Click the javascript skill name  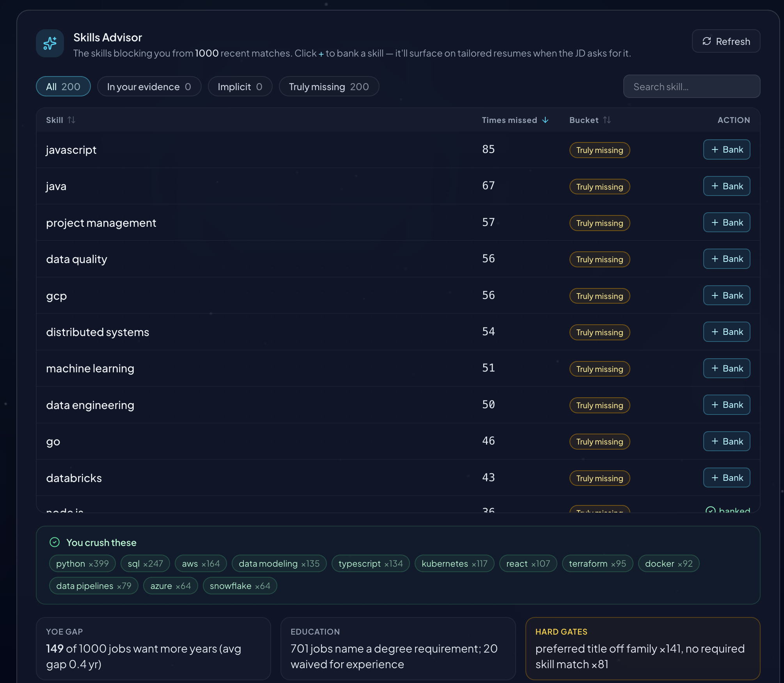click(x=71, y=150)
